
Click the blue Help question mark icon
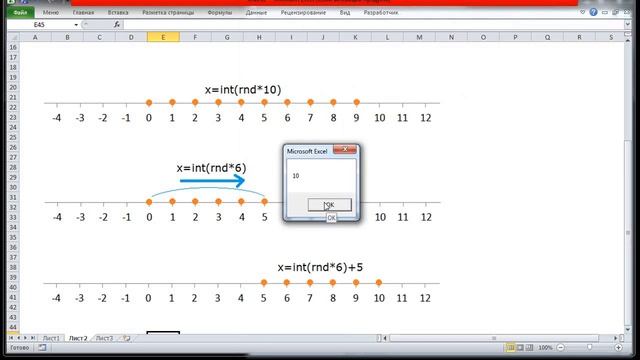pyautogui.click(x=593, y=12)
